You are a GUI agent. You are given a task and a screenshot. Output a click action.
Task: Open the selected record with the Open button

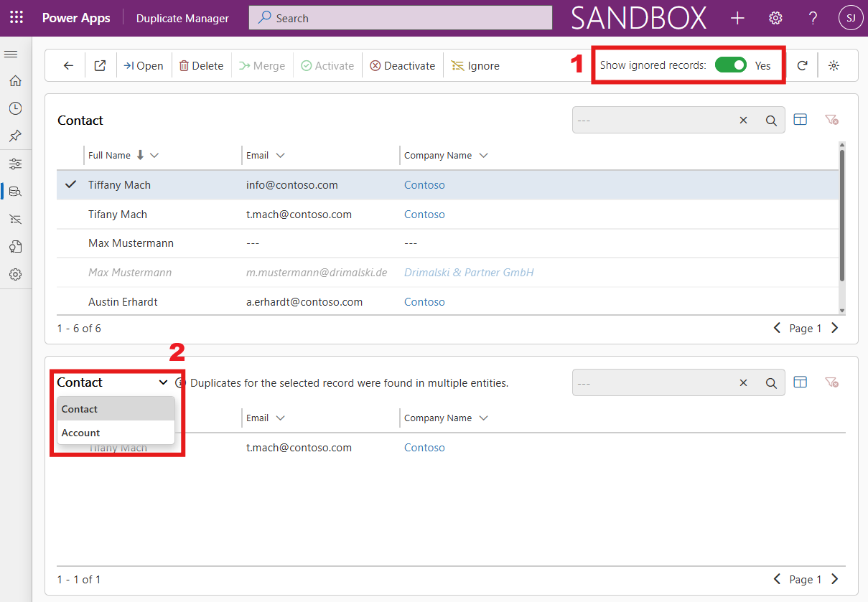click(143, 66)
